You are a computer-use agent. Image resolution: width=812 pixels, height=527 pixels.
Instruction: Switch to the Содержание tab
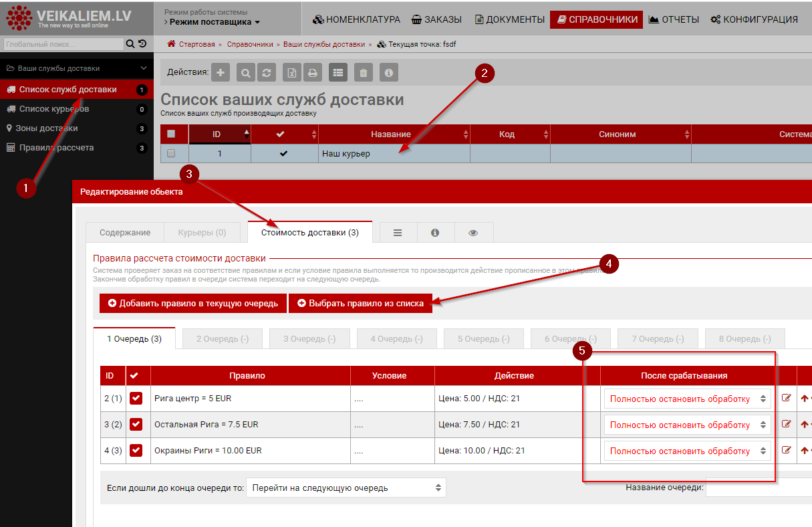pos(125,233)
